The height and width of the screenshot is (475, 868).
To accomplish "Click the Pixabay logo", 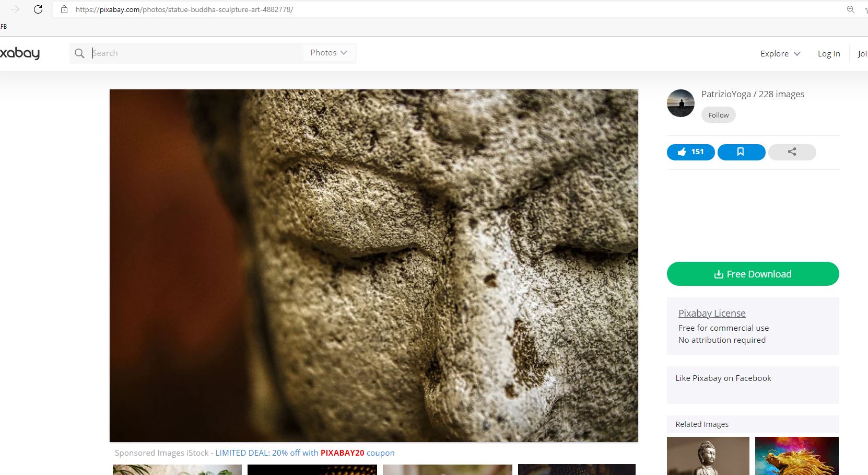I will 20,53.
